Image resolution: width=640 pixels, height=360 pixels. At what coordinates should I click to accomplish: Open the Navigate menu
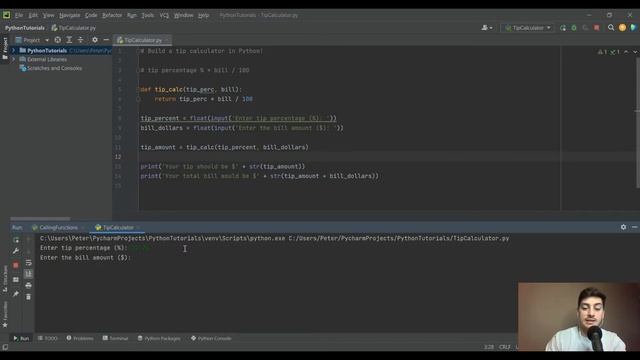pyautogui.click(x=69, y=15)
